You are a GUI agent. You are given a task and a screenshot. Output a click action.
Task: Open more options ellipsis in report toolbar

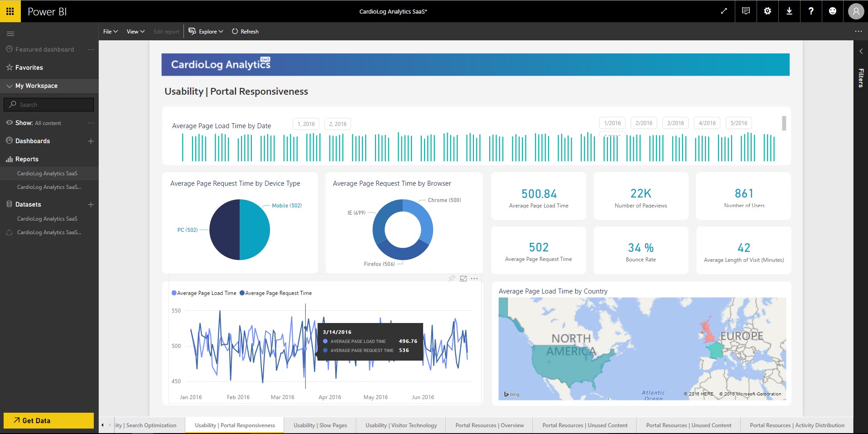(858, 31)
